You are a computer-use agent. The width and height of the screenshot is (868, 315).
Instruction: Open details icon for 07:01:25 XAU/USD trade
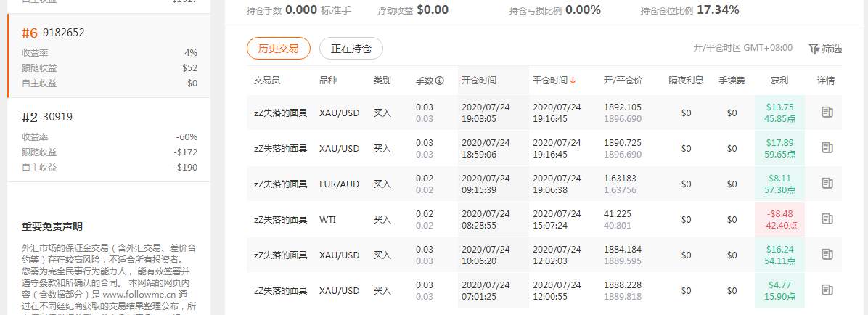(x=827, y=290)
